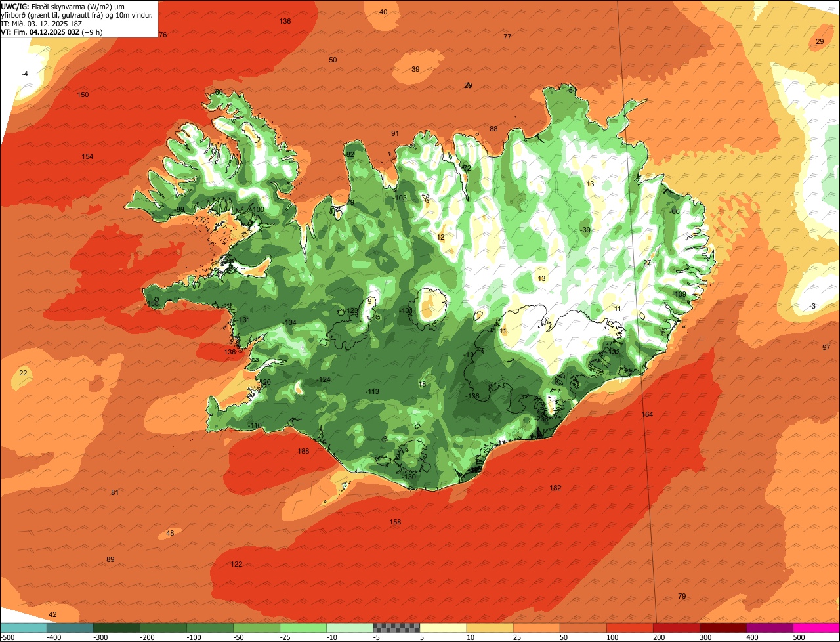Click the value 22 at the left edge
The width and height of the screenshot is (840, 642).
point(23,373)
